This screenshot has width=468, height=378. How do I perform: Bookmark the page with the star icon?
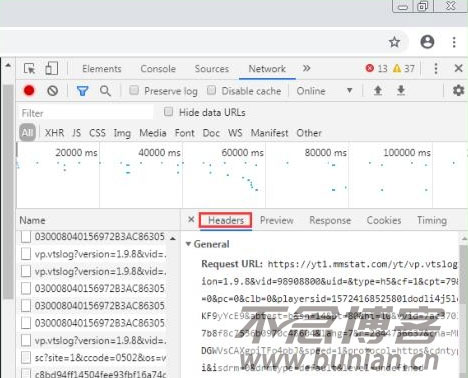click(394, 42)
